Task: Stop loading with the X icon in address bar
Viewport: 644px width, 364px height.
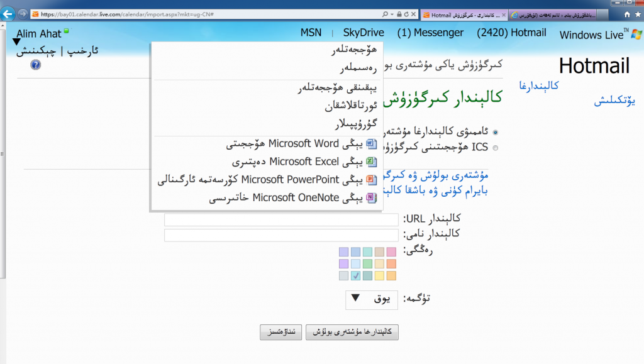Action: (x=414, y=14)
